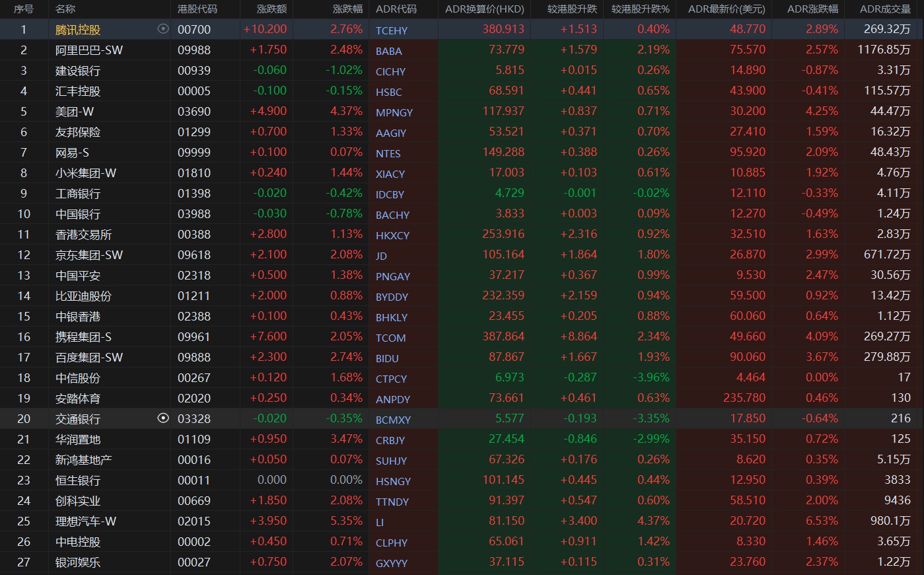Click the TCEHY ADR code
The image size is (924, 575).
pyautogui.click(x=392, y=30)
